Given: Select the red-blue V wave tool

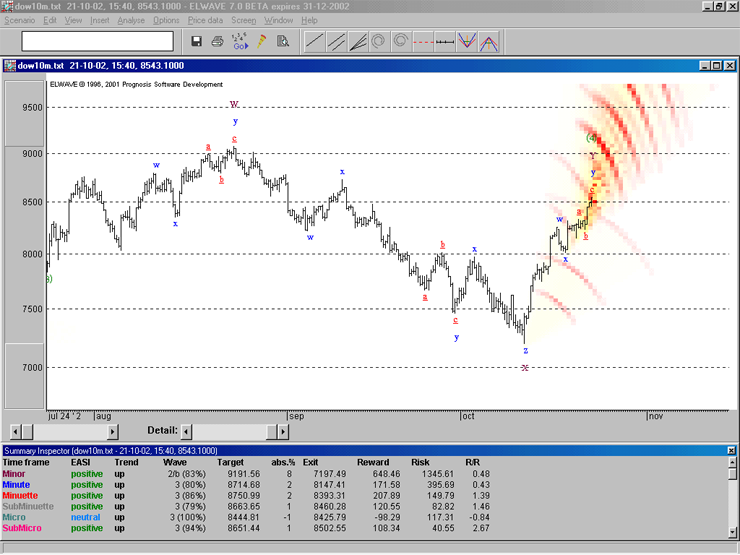Looking at the screenshot, I should pos(465,41).
